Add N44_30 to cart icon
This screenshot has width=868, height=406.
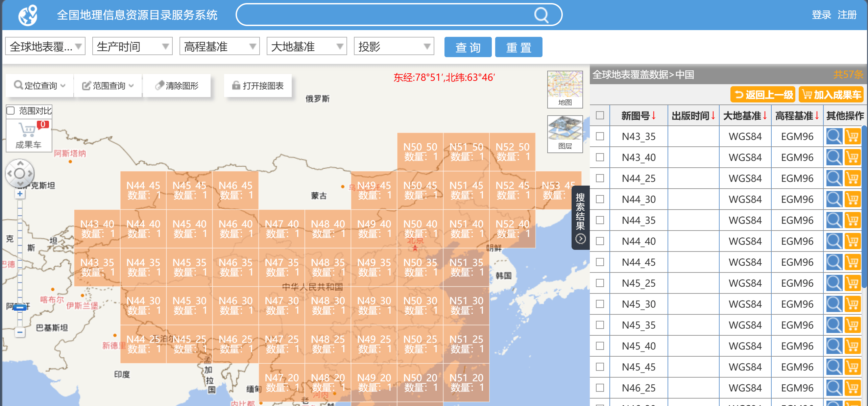pyautogui.click(x=852, y=199)
